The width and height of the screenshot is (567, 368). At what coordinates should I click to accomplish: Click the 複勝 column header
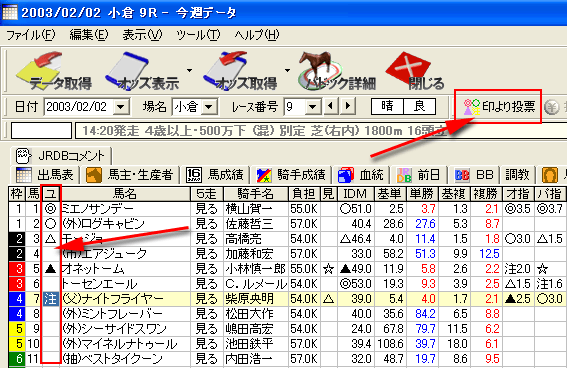(486, 194)
